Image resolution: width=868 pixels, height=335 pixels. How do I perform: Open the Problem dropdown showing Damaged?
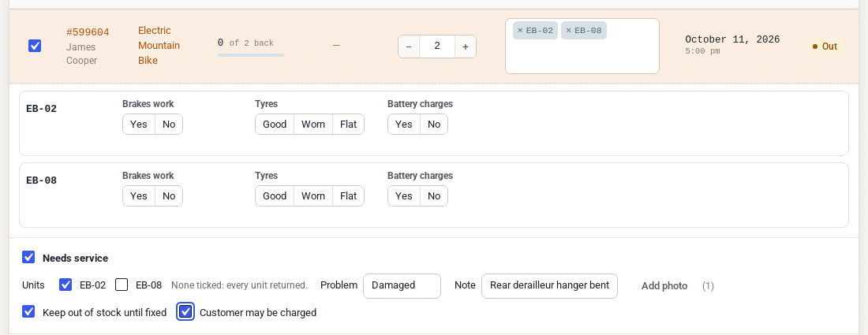(402, 286)
